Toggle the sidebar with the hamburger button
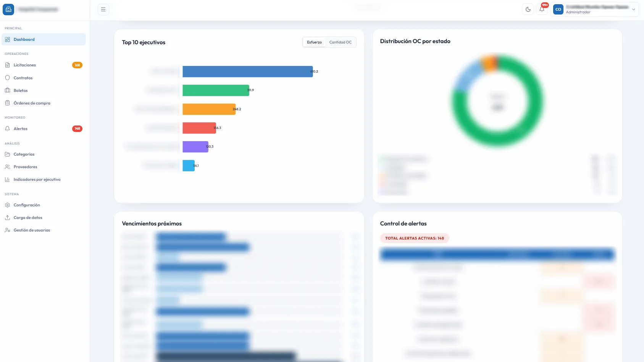This screenshot has width=644, height=362. 103,9
